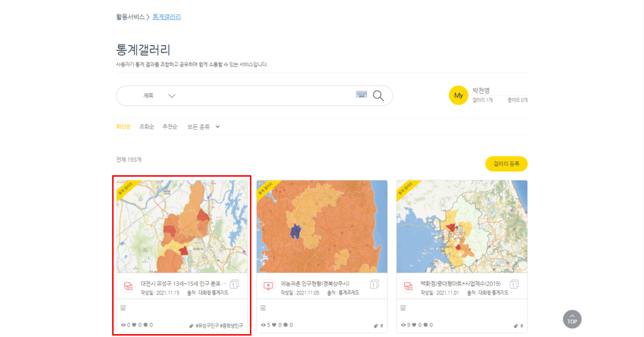The width and height of the screenshot is (644, 337).
Task: Open the 백화점/중대형마트 map thumbnail
Action: 462,226
